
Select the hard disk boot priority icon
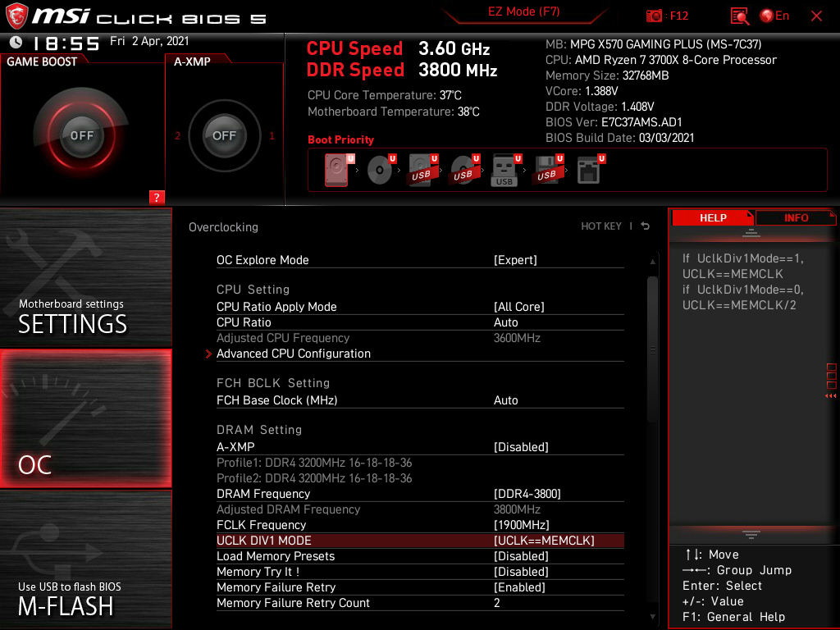click(x=336, y=168)
